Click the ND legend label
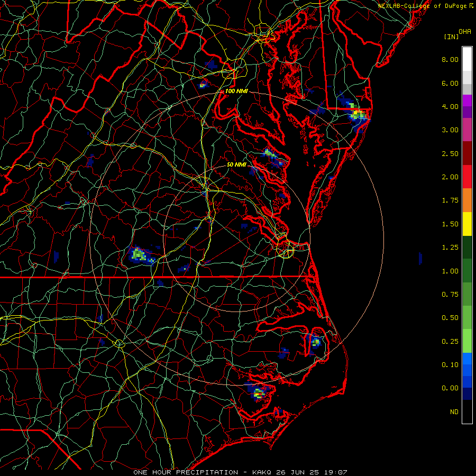Screen dimensions: 476x476 tap(454, 412)
